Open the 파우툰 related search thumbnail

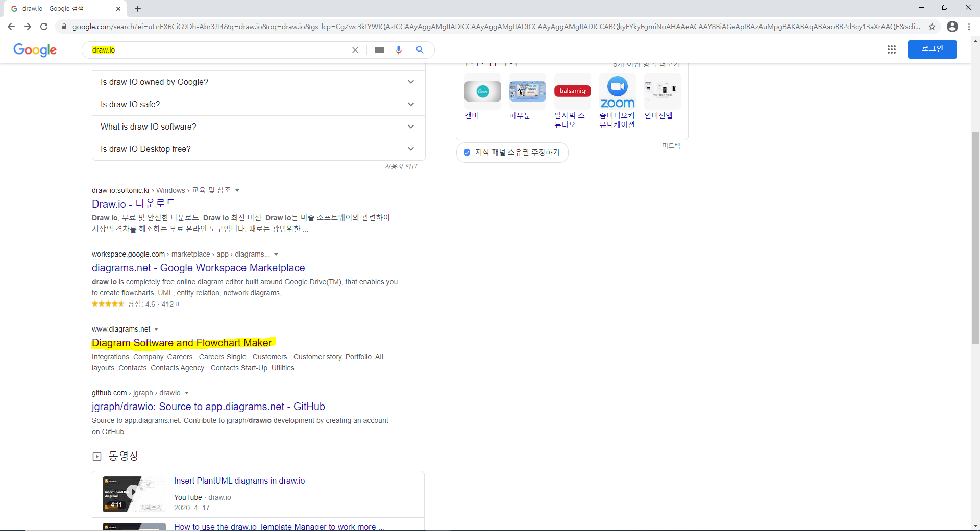pos(527,91)
